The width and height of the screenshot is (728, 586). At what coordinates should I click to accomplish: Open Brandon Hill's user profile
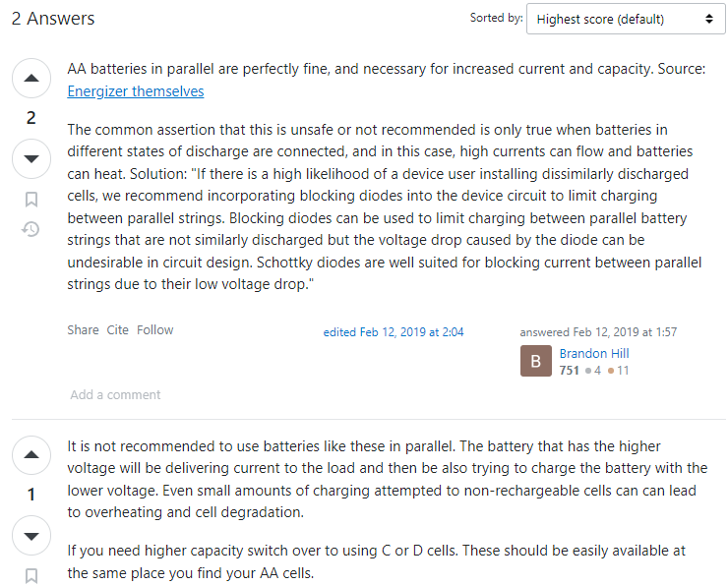tap(594, 354)
